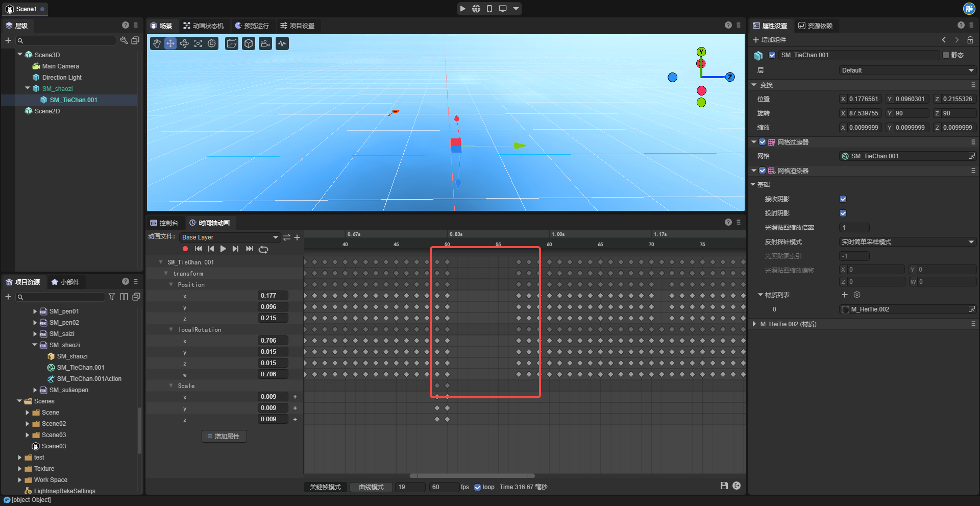Expand the M_HeiTie.002 material section
Viewport: 980px width, 506px height.
click(755, 324)
